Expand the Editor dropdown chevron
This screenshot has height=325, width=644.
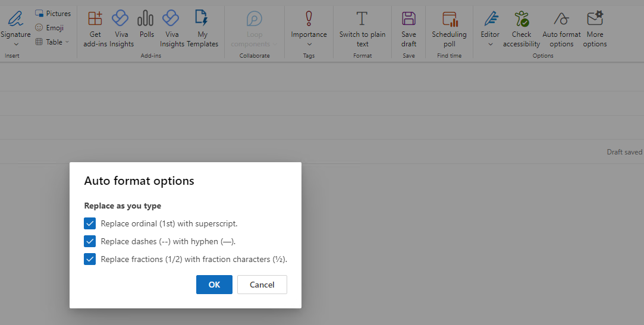point(491,45)
